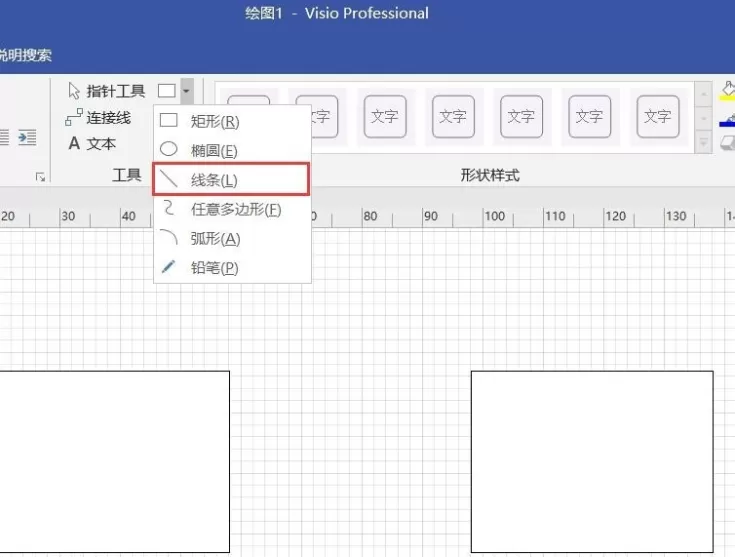Select the right rectangle on canvas
735x557 pixels.
click(x=592, y=461)
